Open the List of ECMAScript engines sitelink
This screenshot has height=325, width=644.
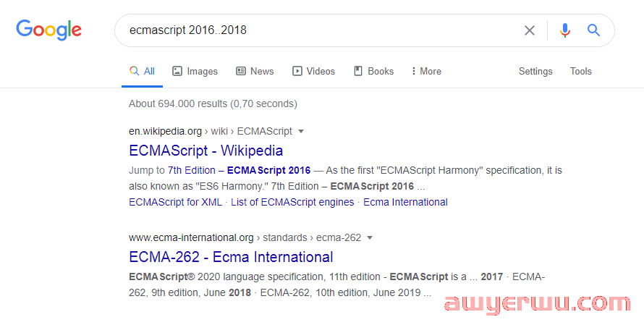point(292,202)
